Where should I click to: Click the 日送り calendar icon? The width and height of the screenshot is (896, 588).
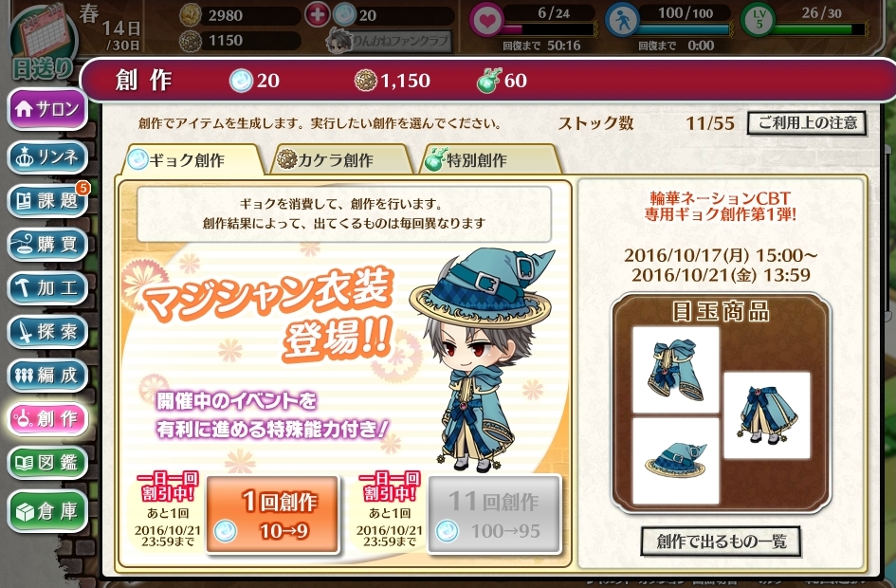[x=44, y=43]
